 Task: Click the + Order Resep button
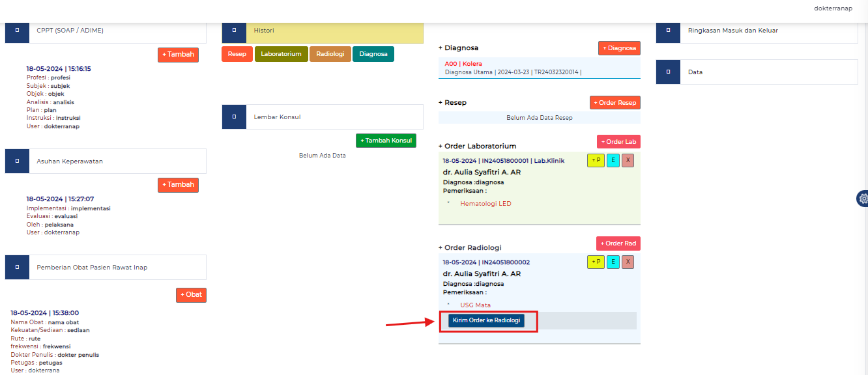click(615, 103)
